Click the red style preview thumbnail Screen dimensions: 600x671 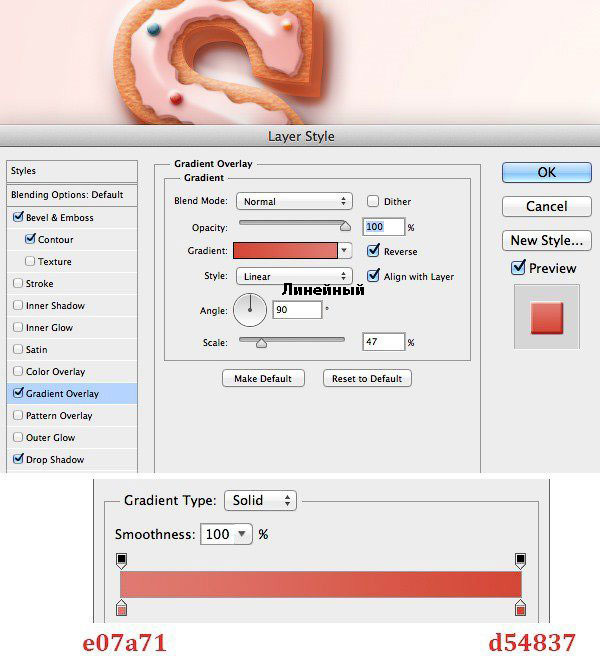coord(547,317)
